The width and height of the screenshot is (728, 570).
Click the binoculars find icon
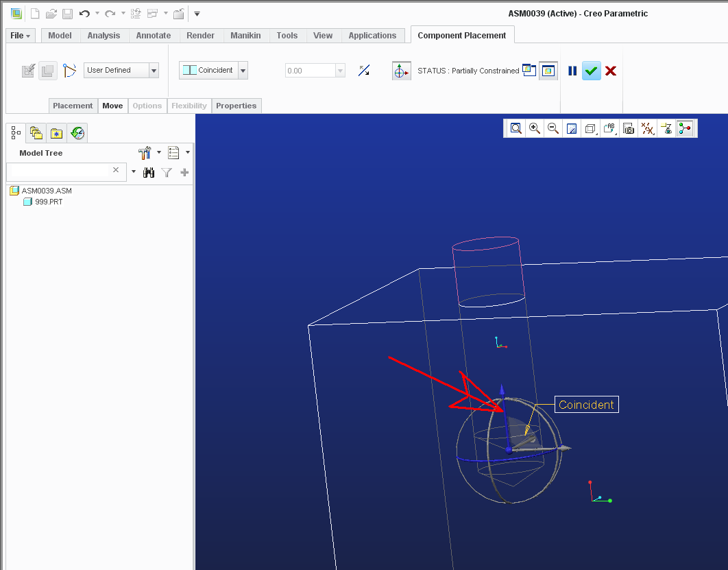tap(149, 172)
